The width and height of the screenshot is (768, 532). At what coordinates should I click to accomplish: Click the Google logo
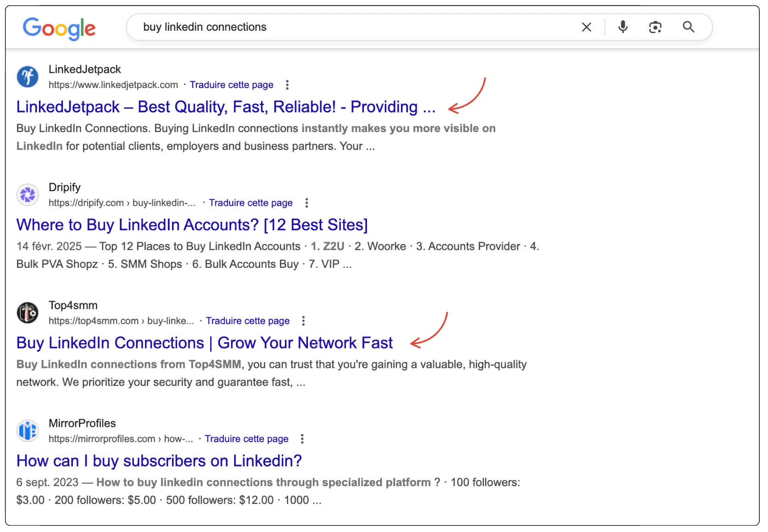59,28
